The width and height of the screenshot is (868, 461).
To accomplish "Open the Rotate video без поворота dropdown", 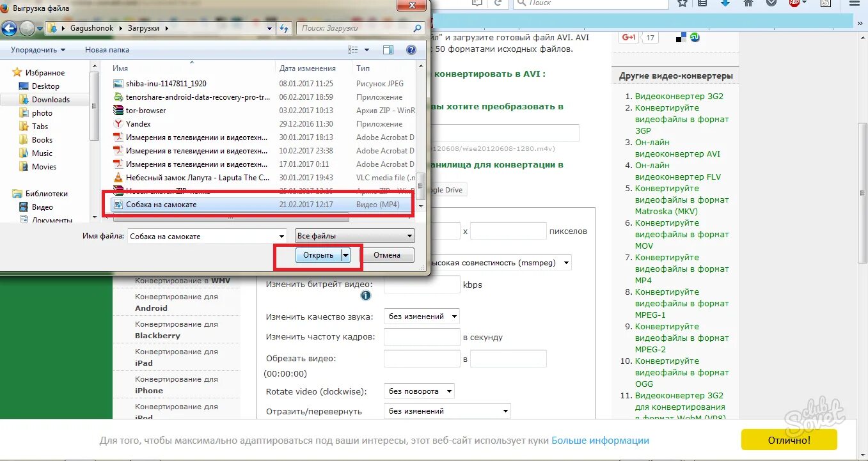I will (x=419, y=391).
